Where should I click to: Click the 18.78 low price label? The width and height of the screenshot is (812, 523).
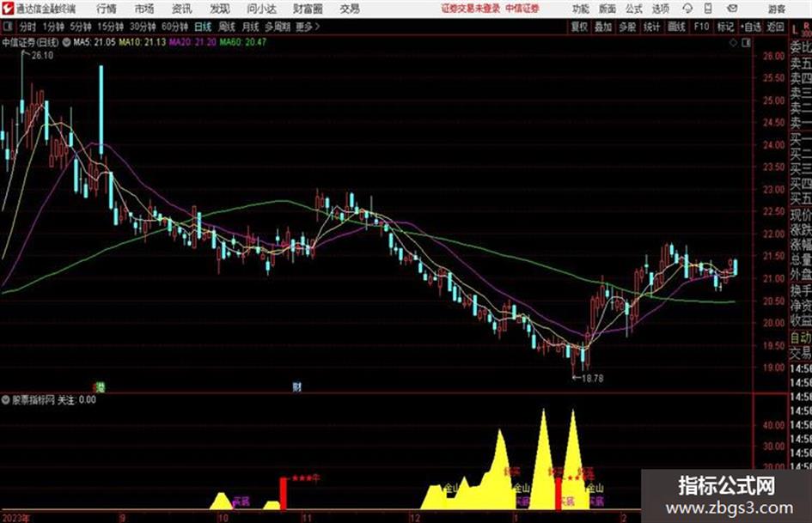[592, 379]
